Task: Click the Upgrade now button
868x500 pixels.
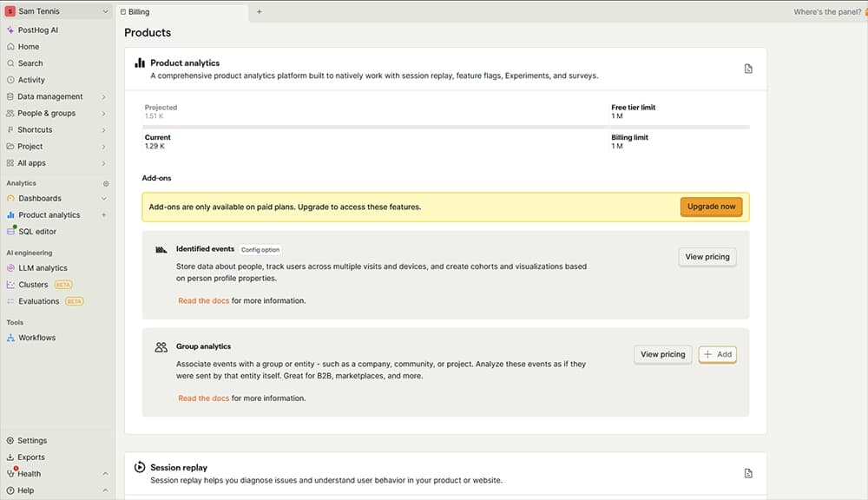Action: click(711, 207)
